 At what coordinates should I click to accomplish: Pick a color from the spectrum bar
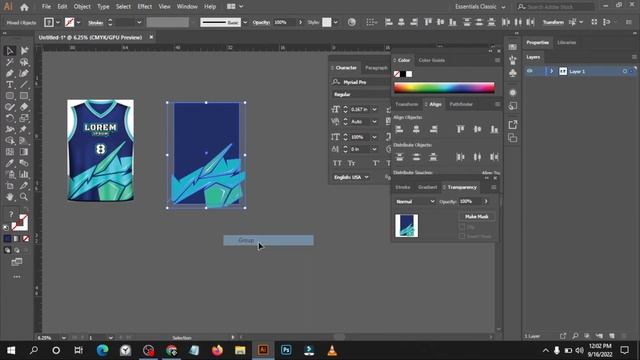pos(444,88)
